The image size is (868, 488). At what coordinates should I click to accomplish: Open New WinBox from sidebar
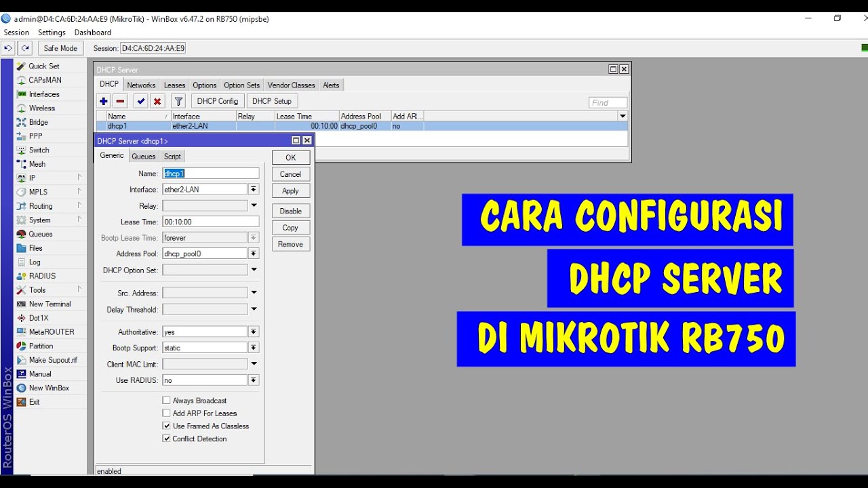49,388
